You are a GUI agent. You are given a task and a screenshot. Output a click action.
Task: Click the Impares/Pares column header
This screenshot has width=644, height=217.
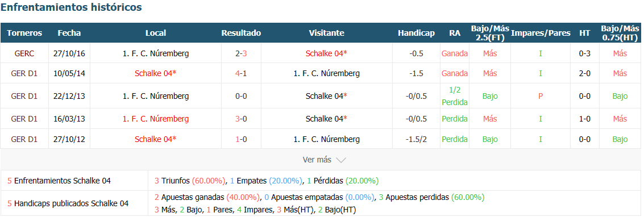pos(541,33)
